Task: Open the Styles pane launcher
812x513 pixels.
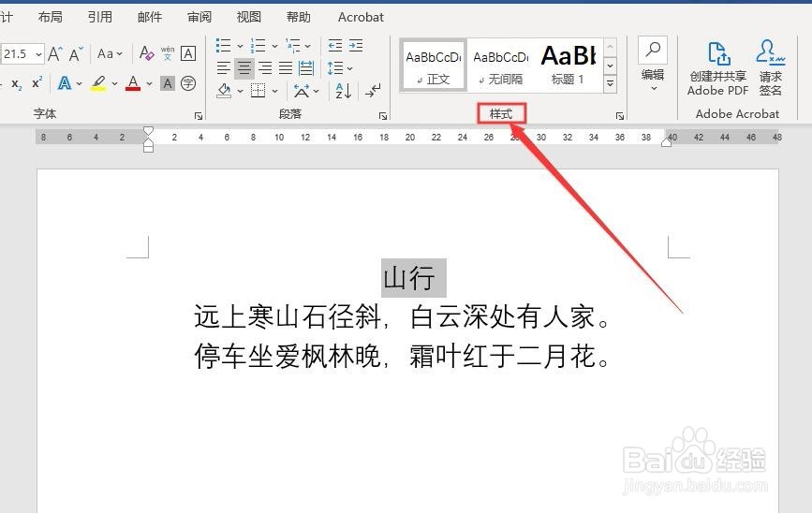Action: [619, 116]
